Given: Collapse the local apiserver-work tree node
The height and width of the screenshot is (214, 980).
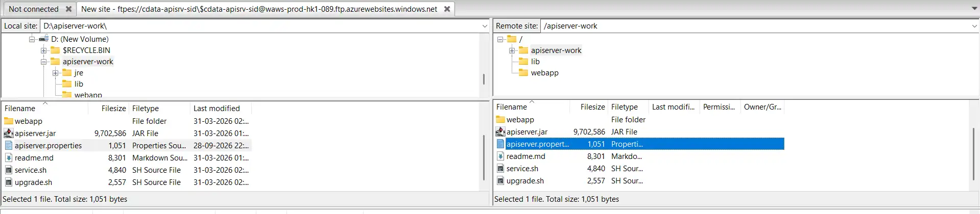Looking at the screenshot, I should click(44, 62).
